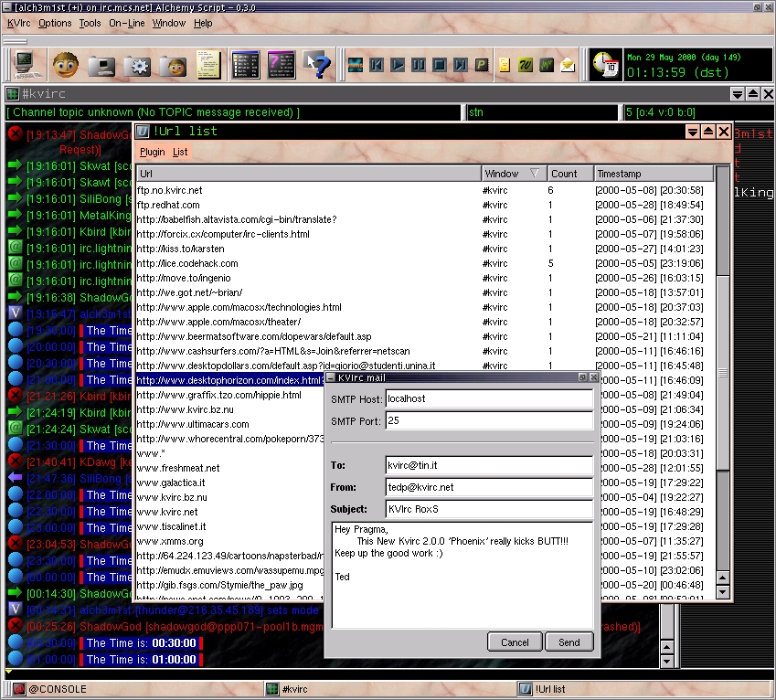Click the smiley face toolbar icon
776x700 pixels.
(64, 65)
